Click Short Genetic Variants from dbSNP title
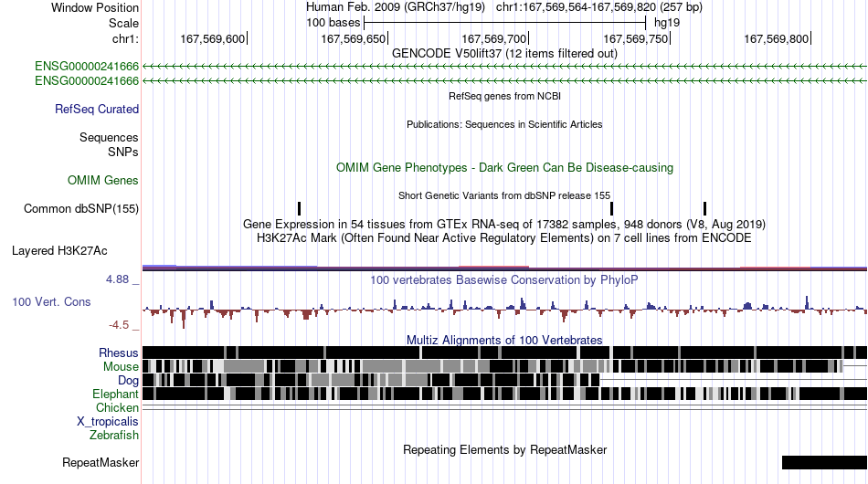The image size is (868, 484). [504, 195]
